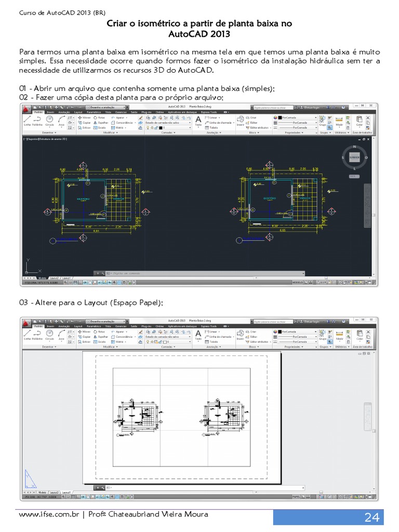Screen dimensions: 399x532
Task: Click Inserir block icon in upper window
Action: (240, 121)
